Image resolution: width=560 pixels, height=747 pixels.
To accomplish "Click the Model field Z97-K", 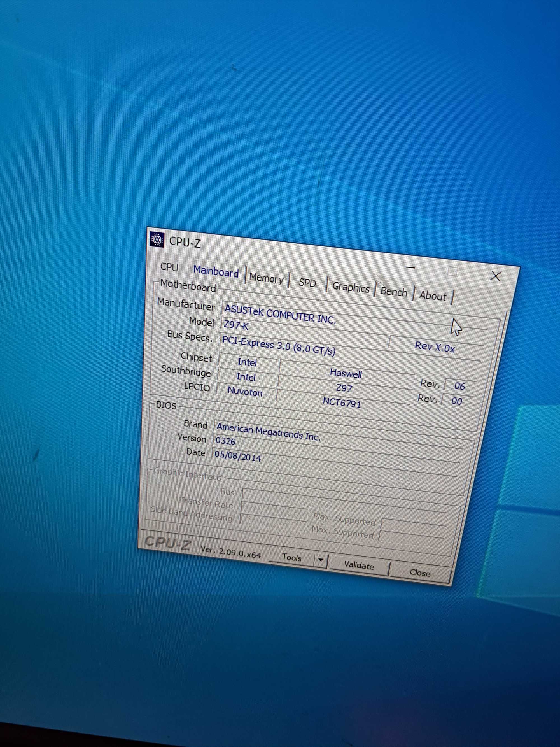I will 304,331.
